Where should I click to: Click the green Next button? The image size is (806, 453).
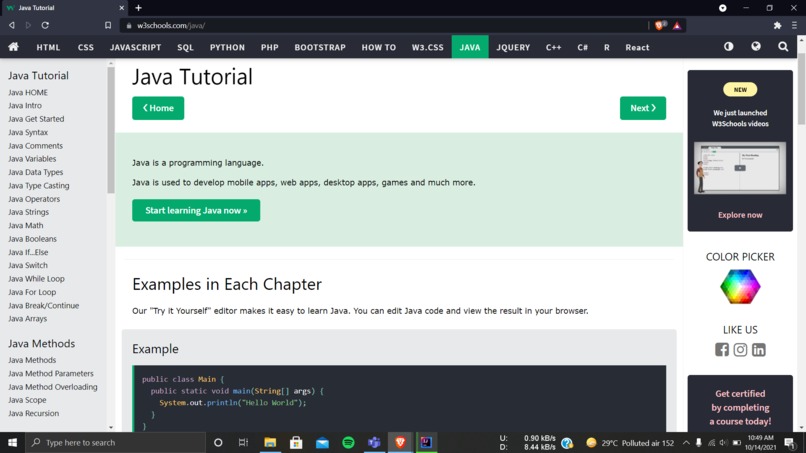point(643,108)
